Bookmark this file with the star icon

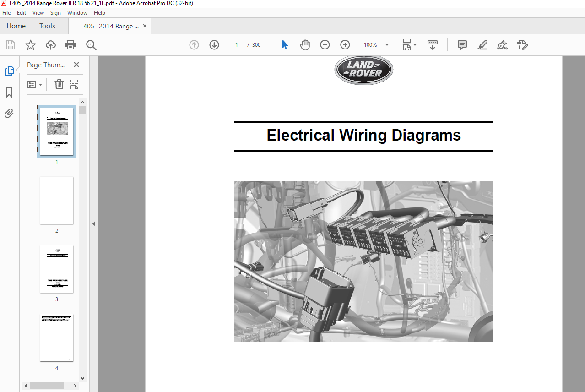tap(30, 45)
